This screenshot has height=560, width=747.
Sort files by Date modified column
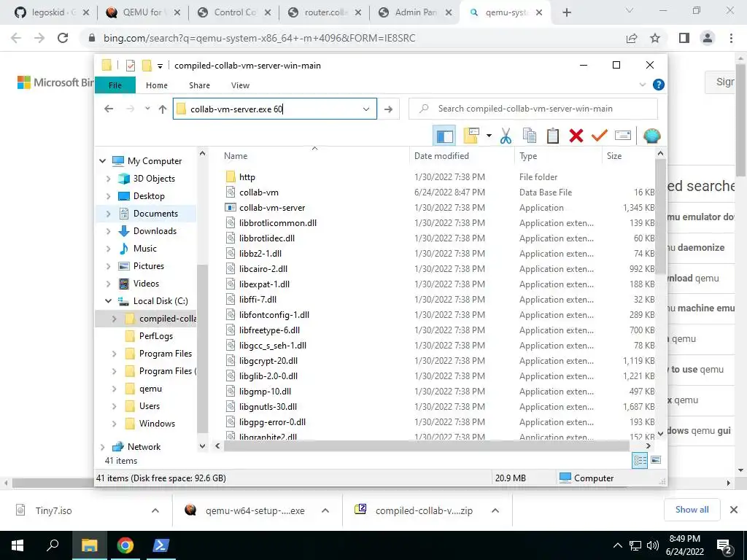[441, 156]
